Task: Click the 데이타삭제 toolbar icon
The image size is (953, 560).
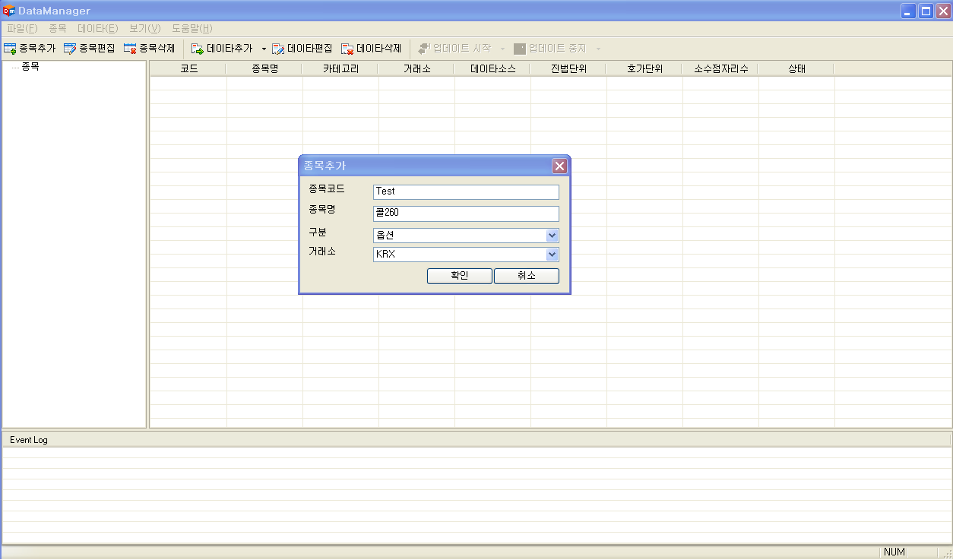Action: coord(347,49)
